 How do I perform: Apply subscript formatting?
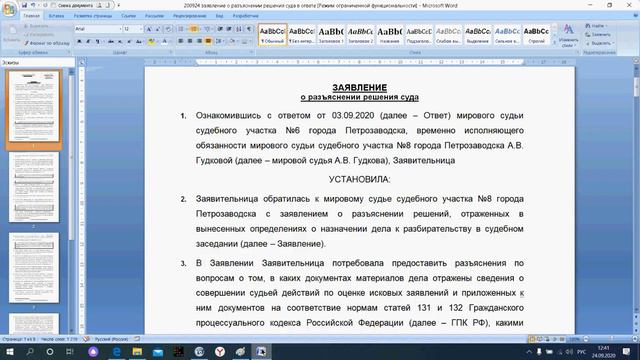pos(120,41)
